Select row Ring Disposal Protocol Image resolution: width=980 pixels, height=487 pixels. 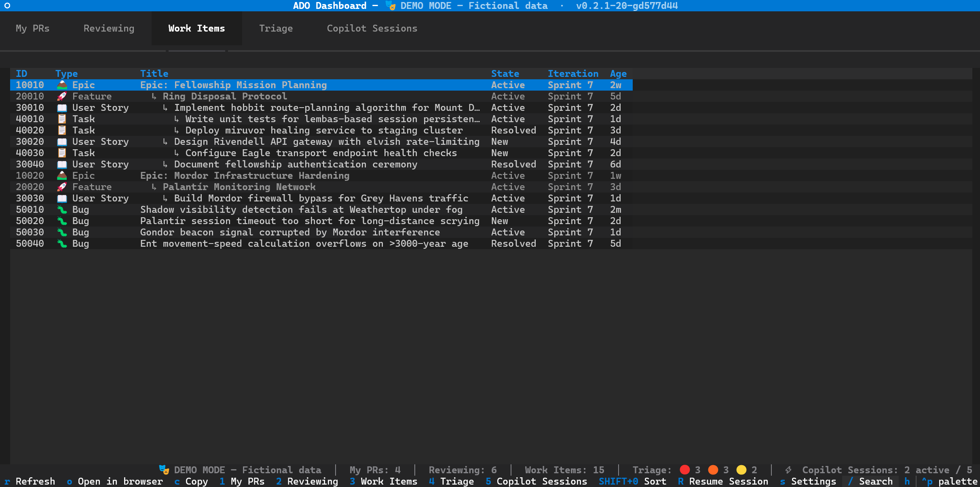point(321,96)
